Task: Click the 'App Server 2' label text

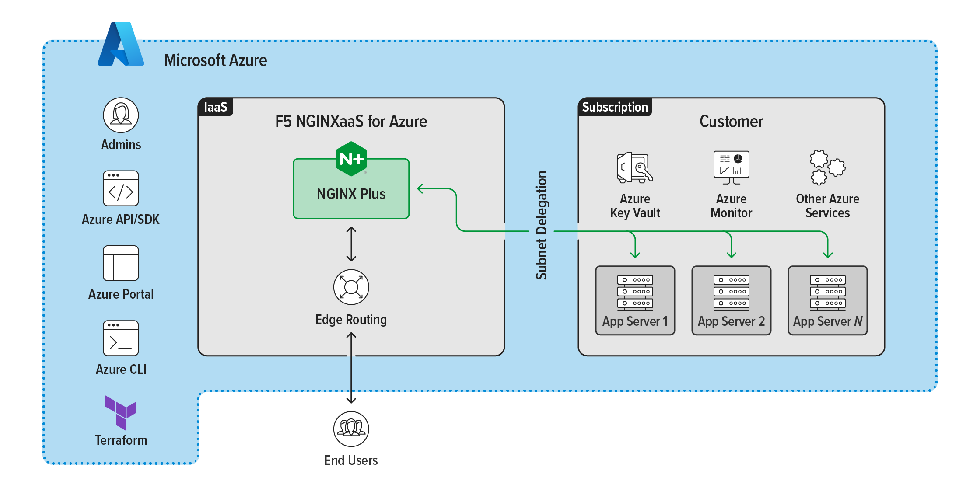Action: [731, 321]
